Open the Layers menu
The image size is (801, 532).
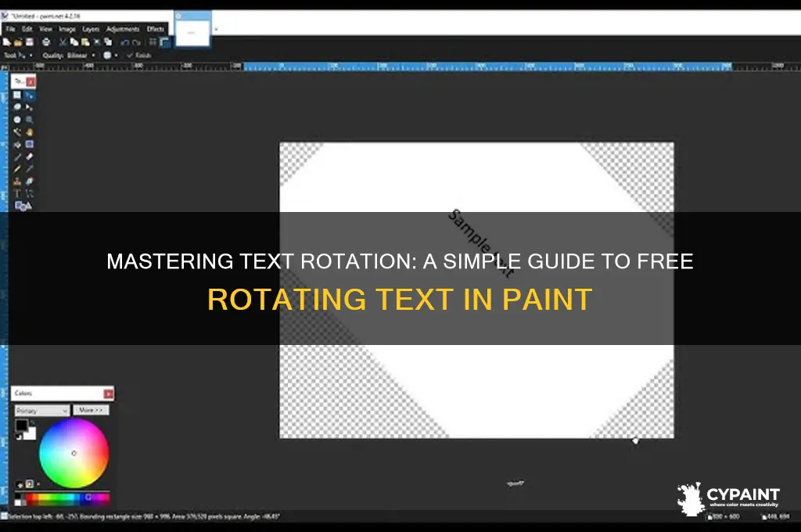pos(91,29)
